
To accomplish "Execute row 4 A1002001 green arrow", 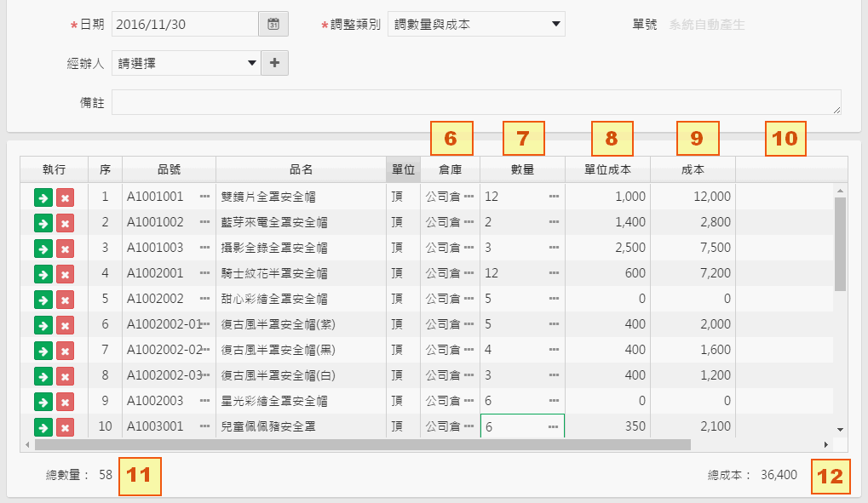I will pyautogui.click(x=43, y=274).
